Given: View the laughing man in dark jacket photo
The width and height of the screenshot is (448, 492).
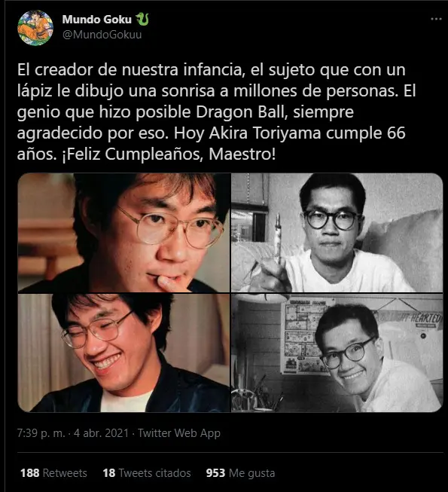Looking at the screenshot, I should click(123, 353).
